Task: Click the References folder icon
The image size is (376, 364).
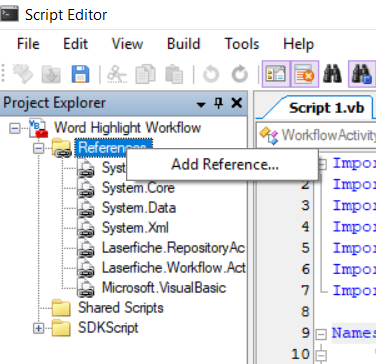Action: coord(62,148)
